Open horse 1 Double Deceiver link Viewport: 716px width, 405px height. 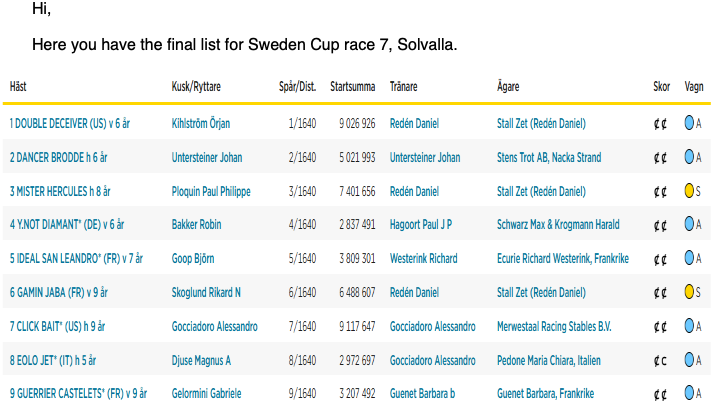click(x=70, y=124)
